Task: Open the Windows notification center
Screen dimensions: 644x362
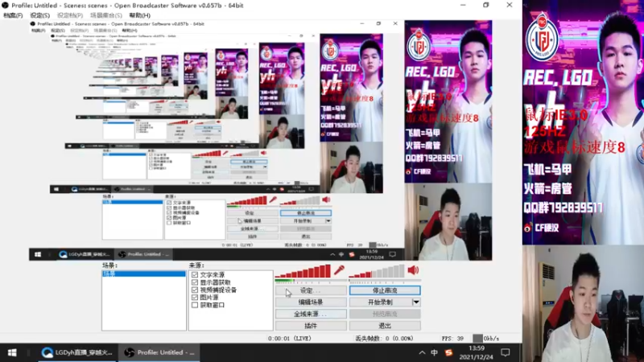Action: pos(506,352)
